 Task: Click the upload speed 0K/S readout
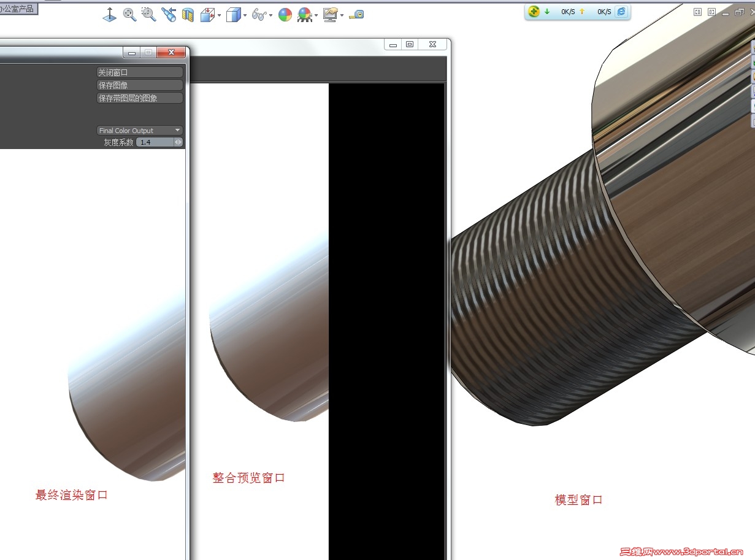[604, 12]
